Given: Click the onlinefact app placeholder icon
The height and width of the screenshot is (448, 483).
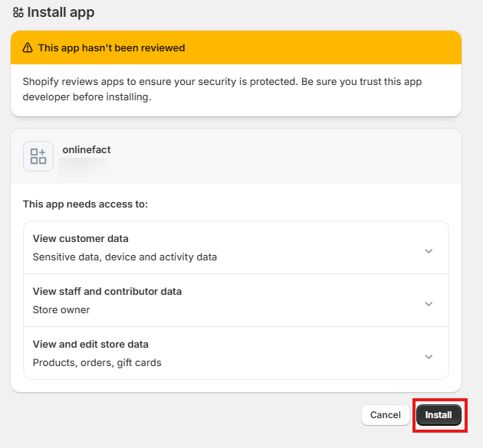Looking at the screenshot, I should click(38, 156).
